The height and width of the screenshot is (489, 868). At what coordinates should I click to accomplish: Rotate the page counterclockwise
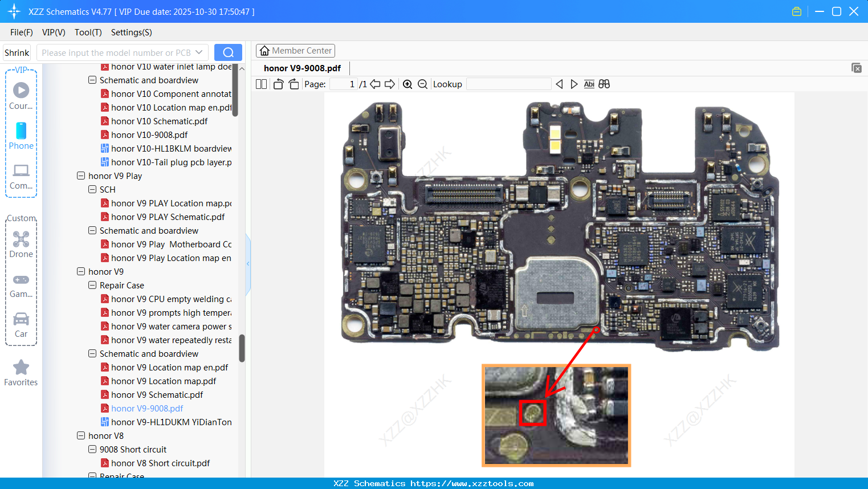point(278,84)
